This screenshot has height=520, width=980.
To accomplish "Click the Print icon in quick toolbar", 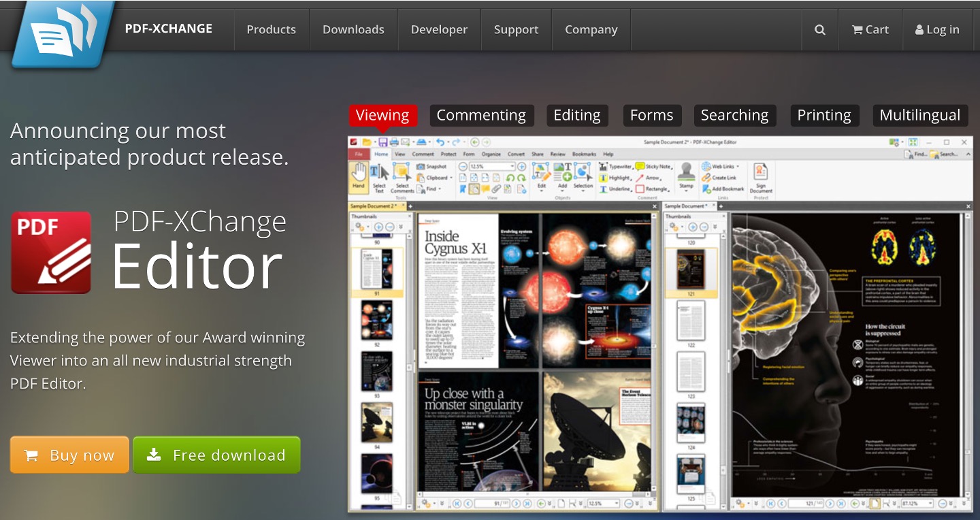I will point(394,142).
